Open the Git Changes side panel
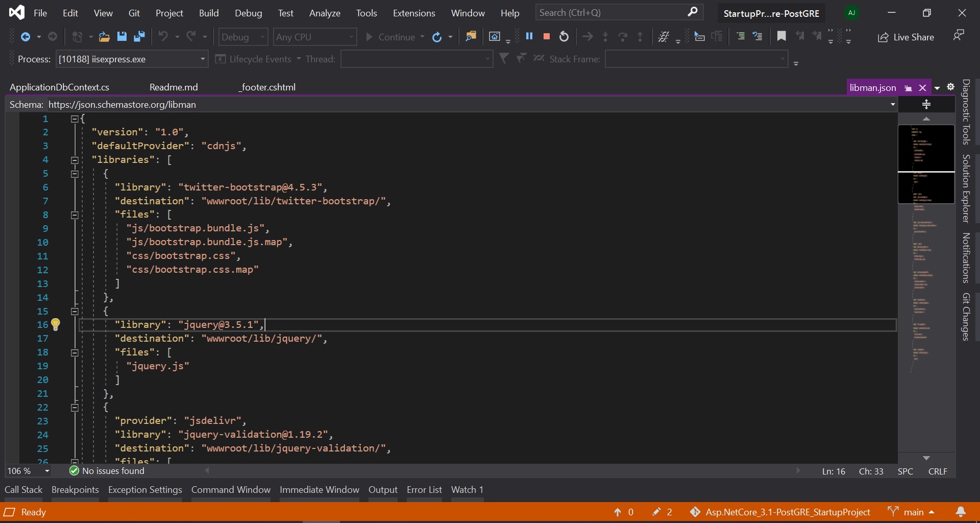Image resolution: width=980 pixels, height=523 pixels. 966,317
